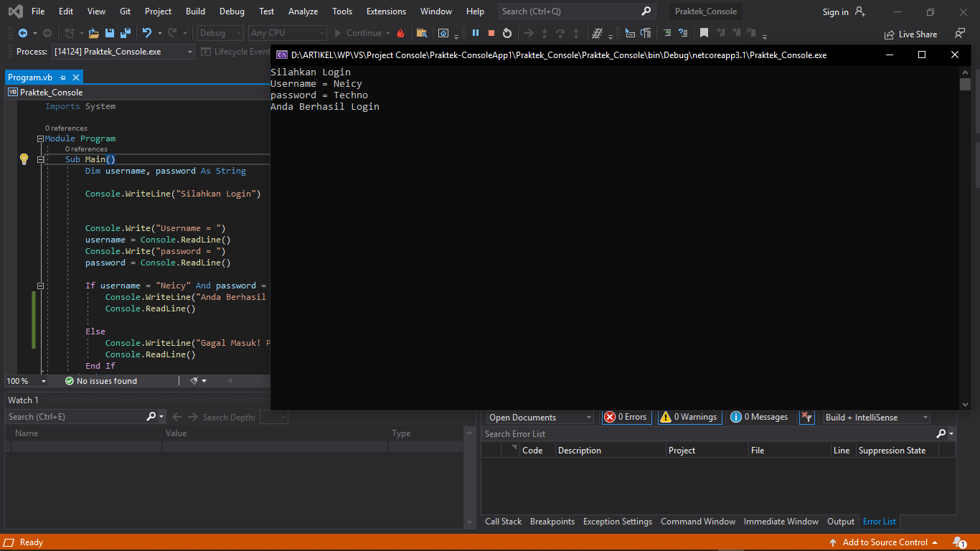Open the Any CPU platform dropdown
The image size is (980, 551).
(287, 33)
